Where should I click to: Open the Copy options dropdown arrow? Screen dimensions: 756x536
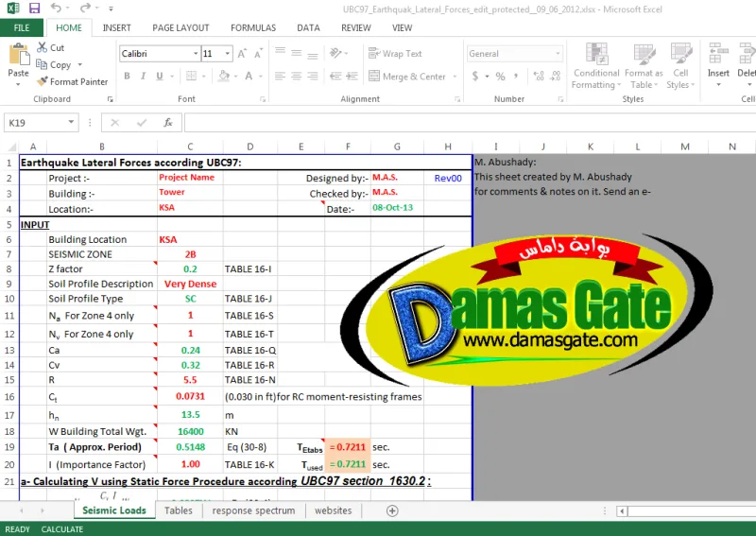(79, 64)
